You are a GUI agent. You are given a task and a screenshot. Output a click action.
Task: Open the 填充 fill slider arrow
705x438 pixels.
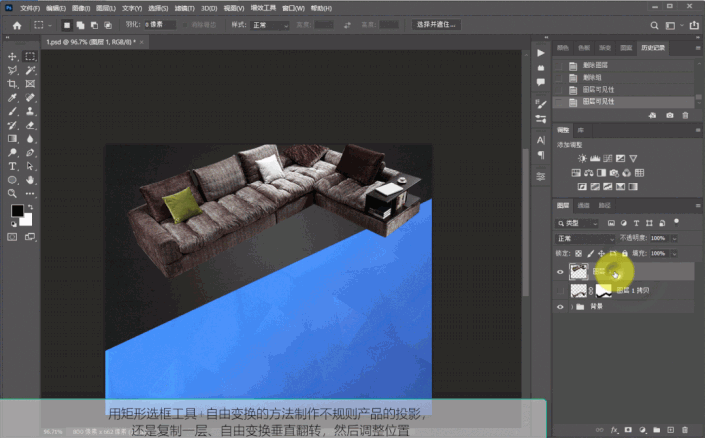(674, 254)
